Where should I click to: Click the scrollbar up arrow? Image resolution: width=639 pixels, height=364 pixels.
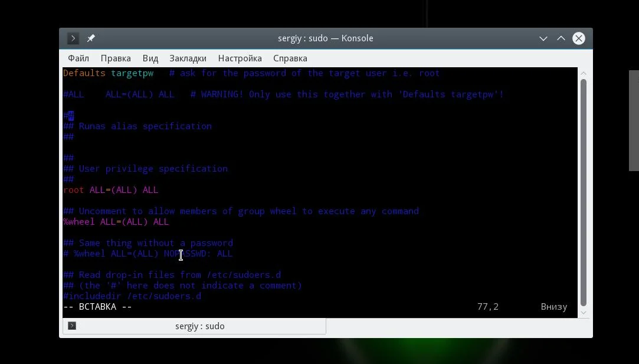tap(584, 73)
